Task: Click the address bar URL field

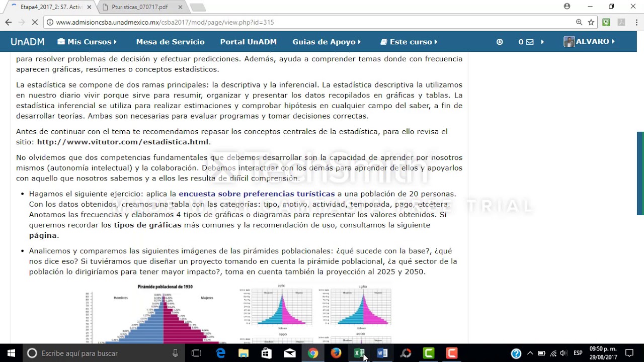Action: (x=312, y=22)
